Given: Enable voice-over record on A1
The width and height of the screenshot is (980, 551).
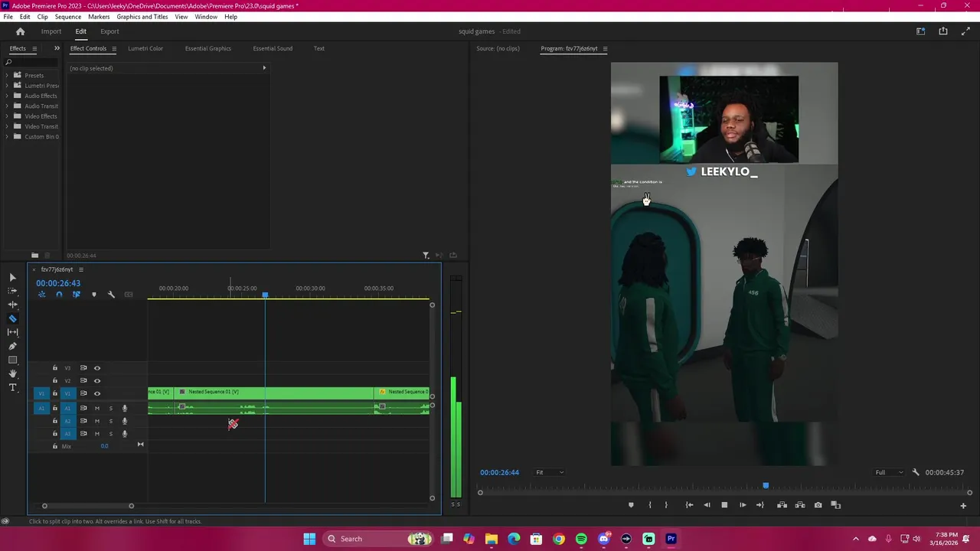Looking at the screenshot, I should 125,408.
